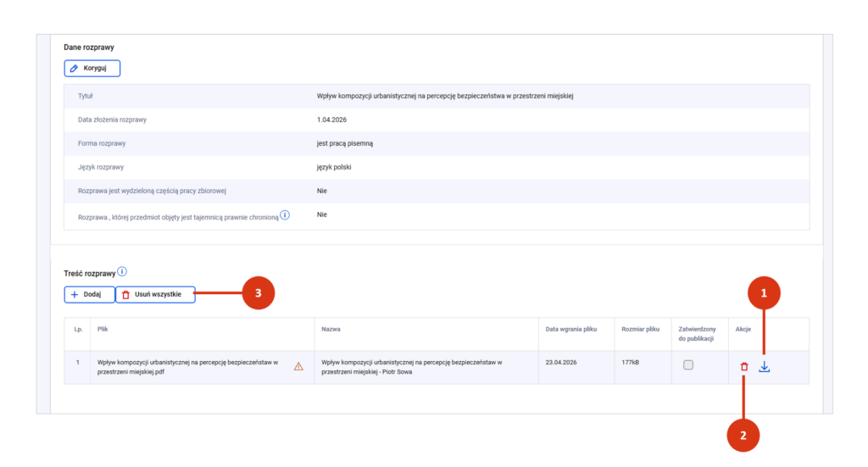The height and width of the screenshot is (467, 868).
Task: Tick the Zatwierdzony do publikacji checkbox
Action: point(688,364)
